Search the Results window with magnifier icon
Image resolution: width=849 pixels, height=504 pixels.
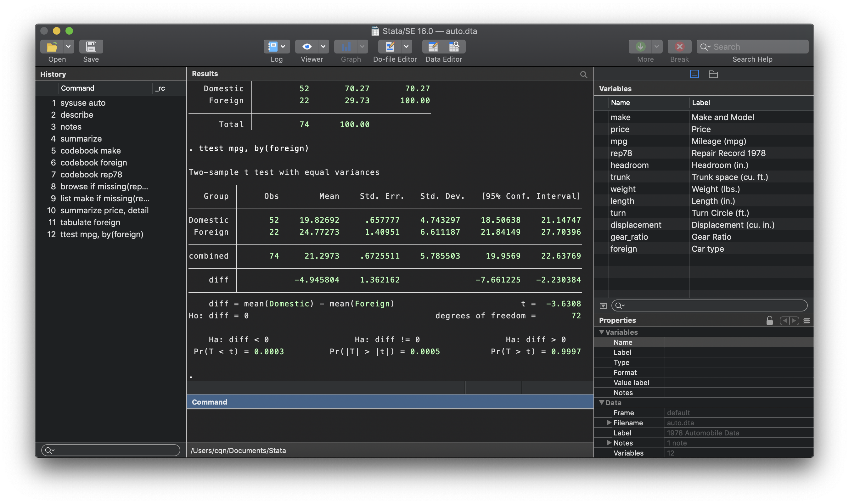(583, 74)
